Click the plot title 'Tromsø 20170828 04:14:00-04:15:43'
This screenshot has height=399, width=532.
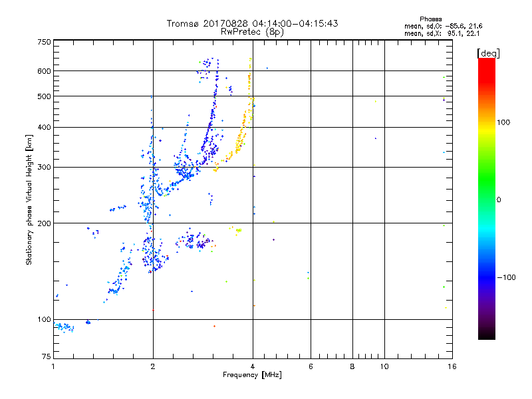[252, 23]
